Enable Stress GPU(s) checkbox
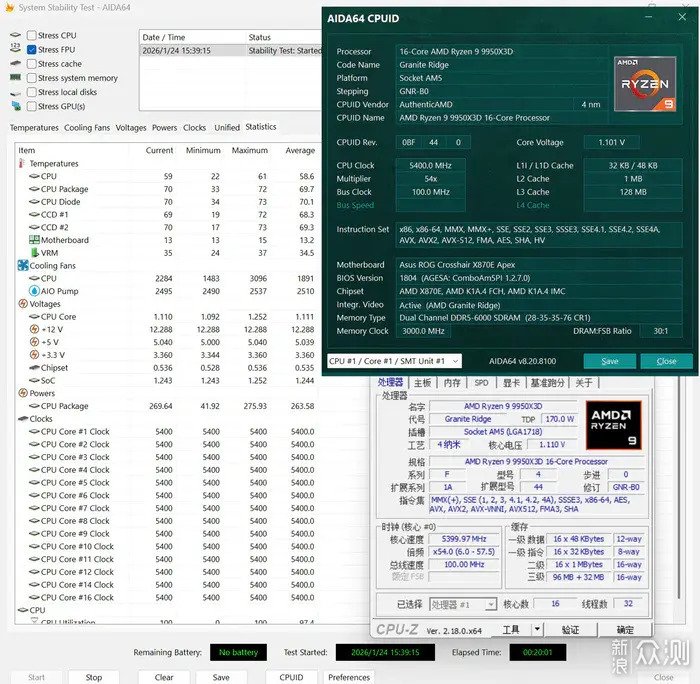Image resolution: width=700 pixels, height=684 pixels. click(x=32, y=106)
